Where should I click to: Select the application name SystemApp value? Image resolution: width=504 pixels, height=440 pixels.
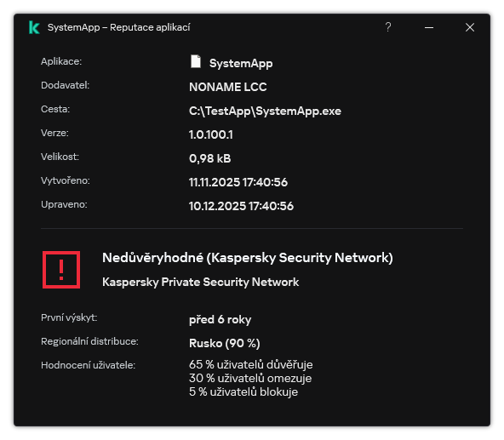point(241,63)
